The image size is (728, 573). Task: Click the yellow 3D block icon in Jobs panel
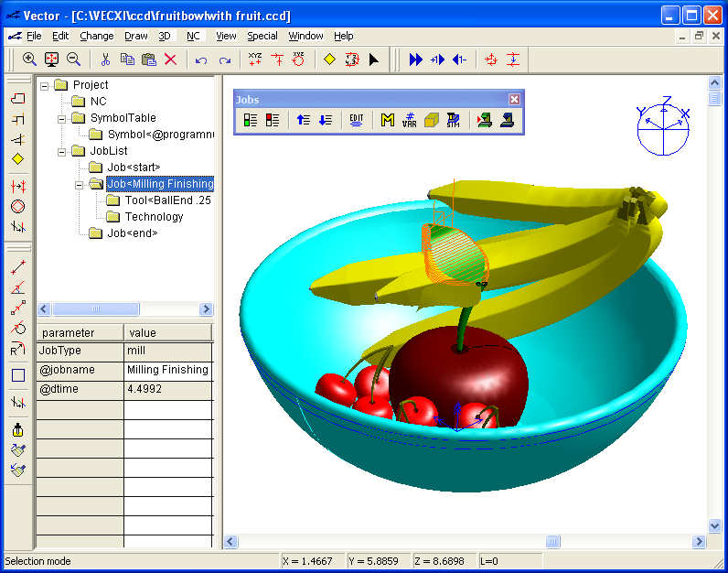[x=432, y=120]
